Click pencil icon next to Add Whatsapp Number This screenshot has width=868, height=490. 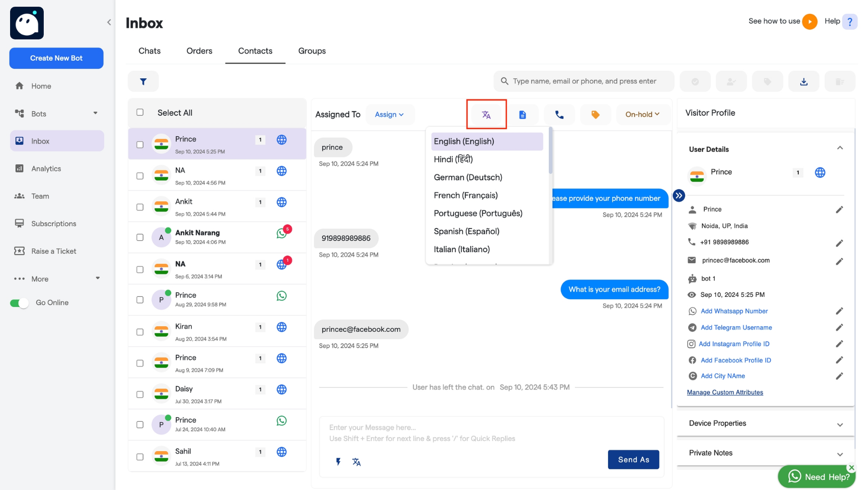839,311
